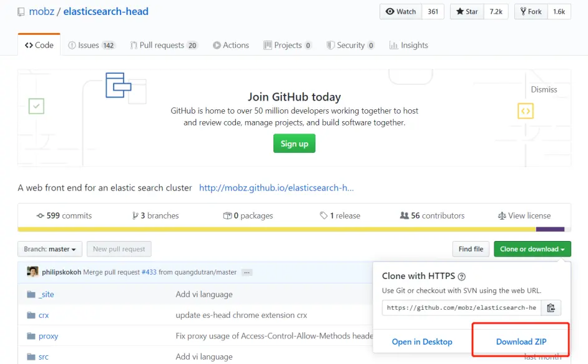
Task: Click the Find file button
Action: (x=471, y=249)
